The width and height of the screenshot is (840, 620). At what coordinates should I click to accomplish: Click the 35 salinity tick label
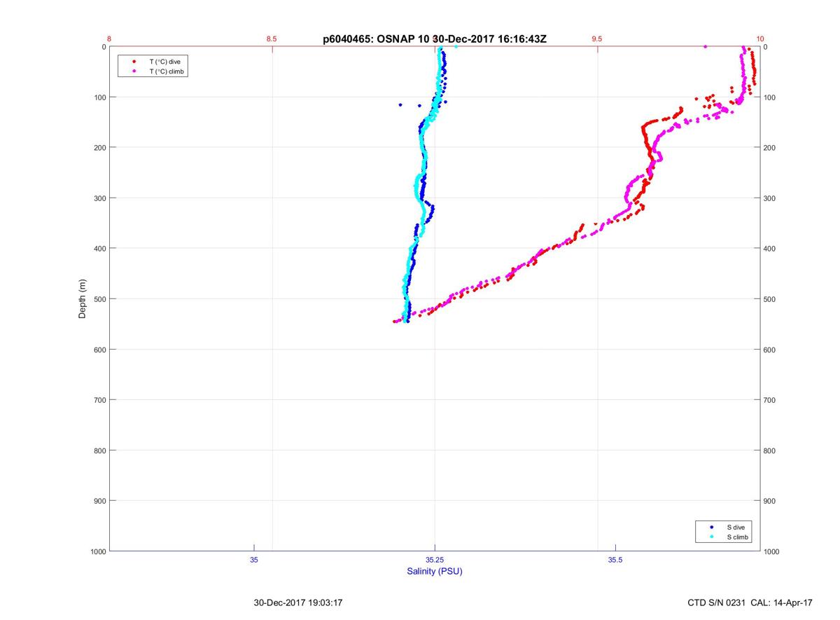pos(254,560)
